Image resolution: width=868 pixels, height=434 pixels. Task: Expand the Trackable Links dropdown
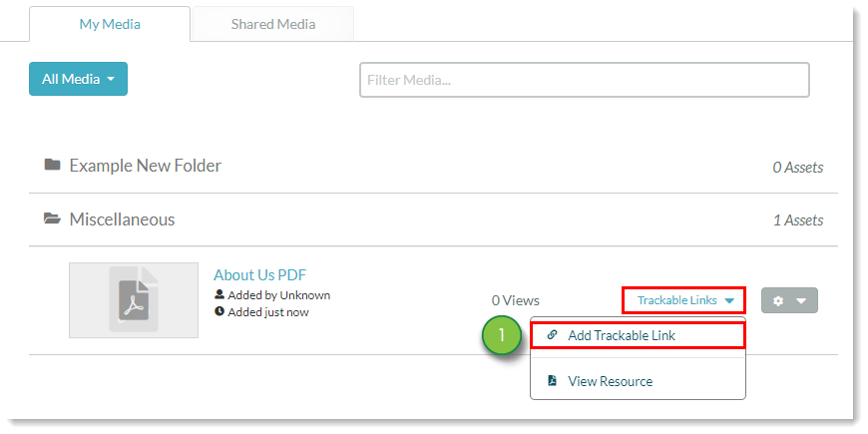pyautogui.click(x=684, y=300)
